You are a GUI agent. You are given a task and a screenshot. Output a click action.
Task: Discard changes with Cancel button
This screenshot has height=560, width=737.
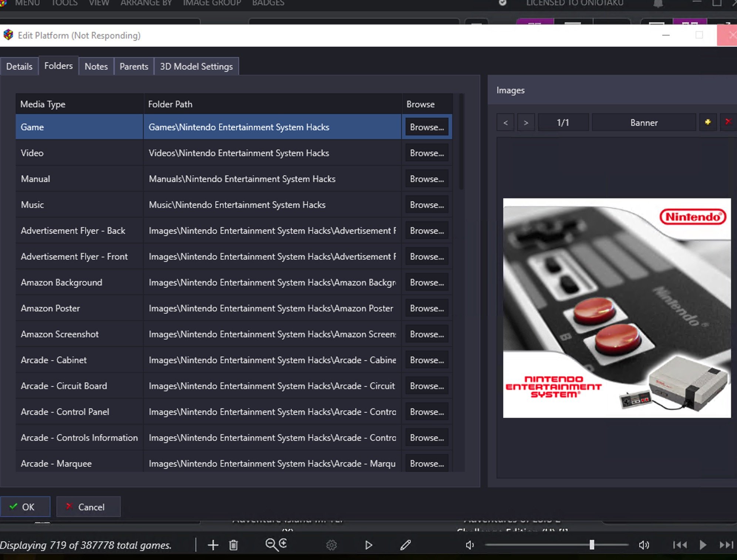[x=88, y=507]
